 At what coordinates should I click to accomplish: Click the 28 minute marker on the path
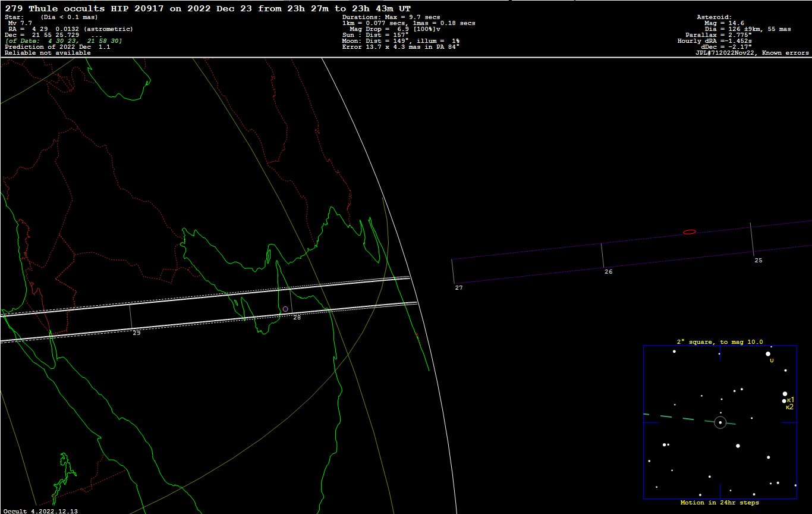tap(297, 318)
